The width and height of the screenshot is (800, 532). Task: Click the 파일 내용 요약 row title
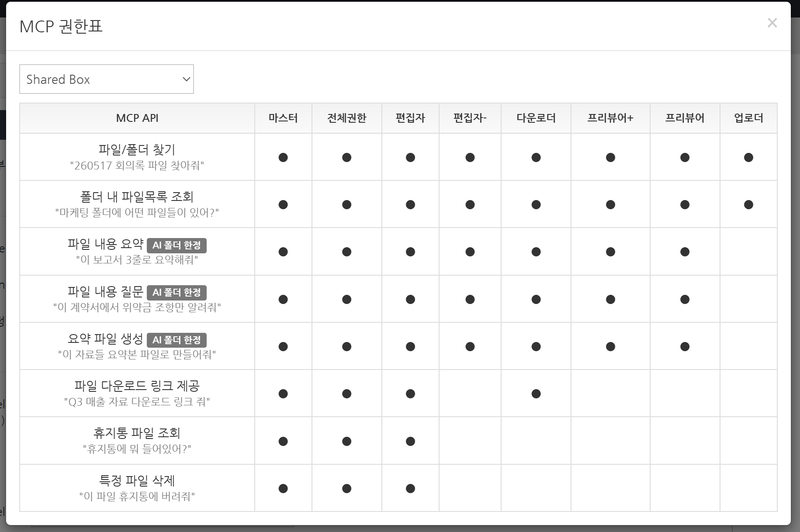(x=105, y=244)
